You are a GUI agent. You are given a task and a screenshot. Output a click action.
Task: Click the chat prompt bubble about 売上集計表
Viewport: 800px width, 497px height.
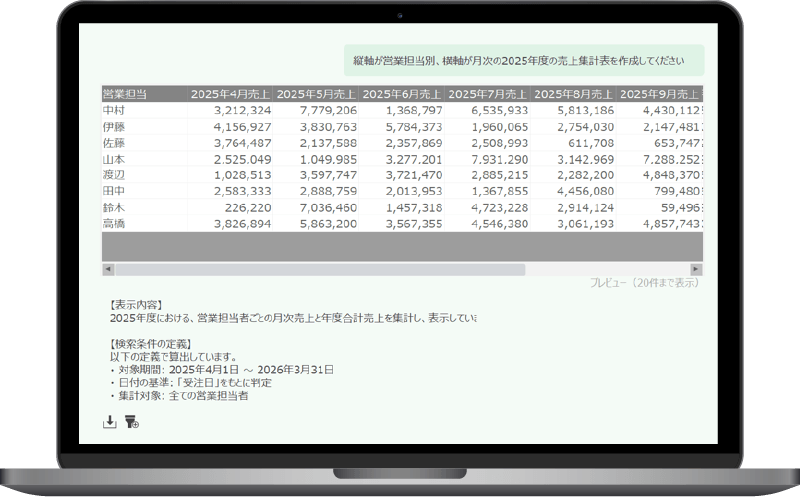[x=524, y=60]
